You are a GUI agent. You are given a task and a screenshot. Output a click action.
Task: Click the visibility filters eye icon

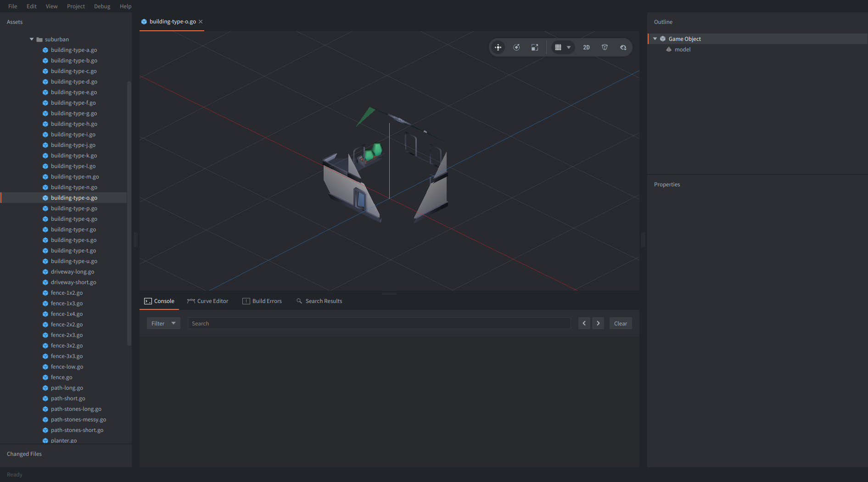(623, 47)
